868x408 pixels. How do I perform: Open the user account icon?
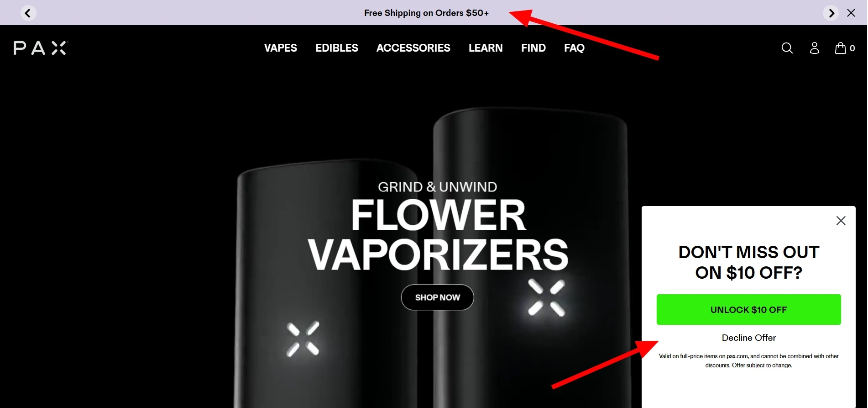[x=814, y=48]
